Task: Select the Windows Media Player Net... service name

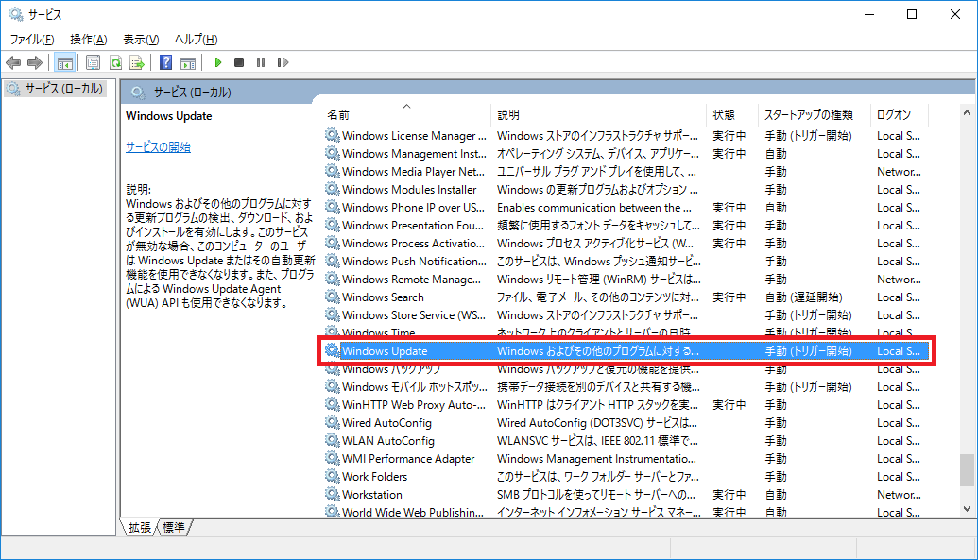Action: coord(414,172)
